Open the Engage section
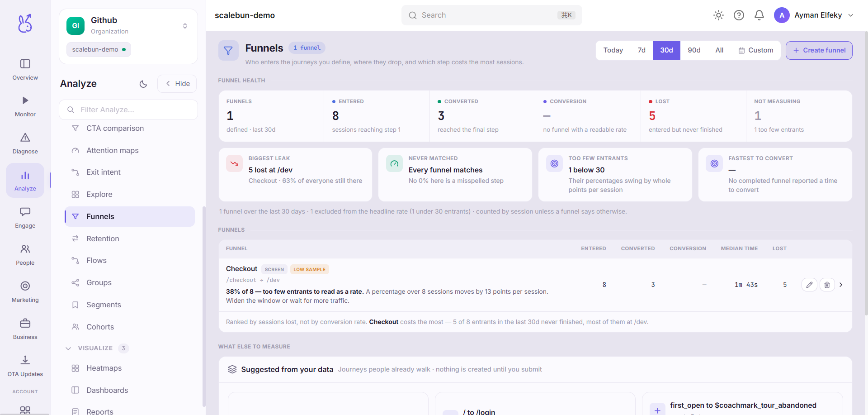Screen dimensions: 868x415 25,218
